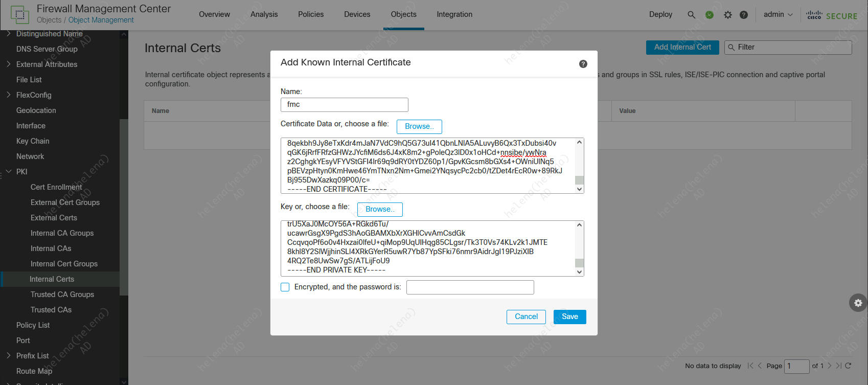This screenshot has height=385, width=868.
Task: Open the system settings gear icon
Action: coord(728,15)
